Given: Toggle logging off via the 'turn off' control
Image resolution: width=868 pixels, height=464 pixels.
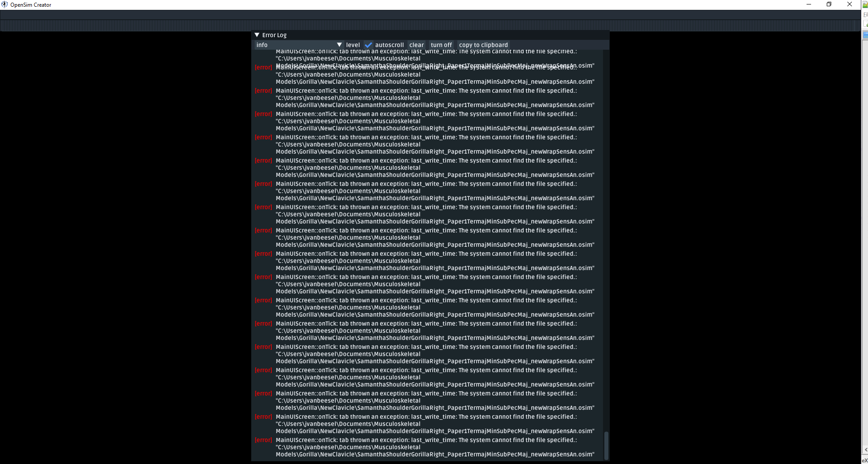Looking at the screenshot, I should (441, 45).
